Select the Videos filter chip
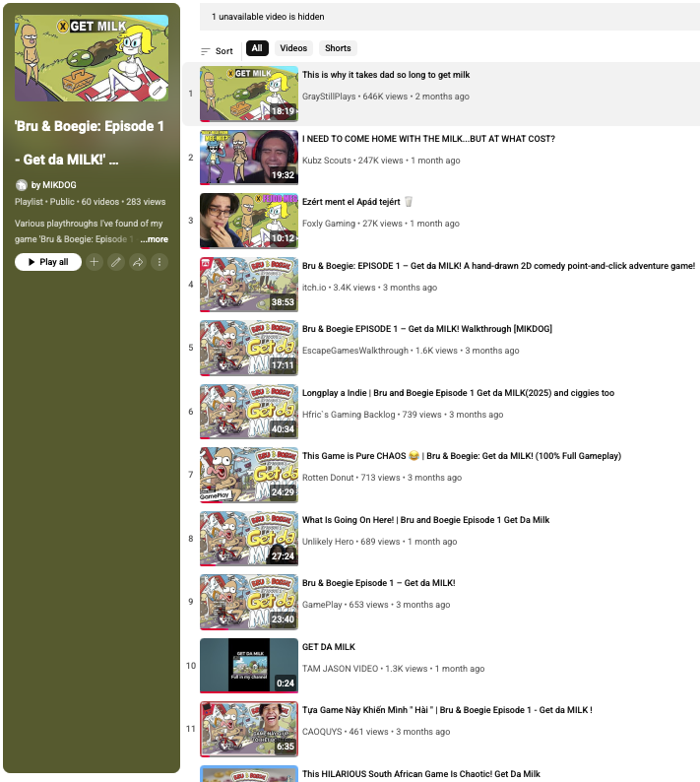Viewport: 700px width, 782px height. (293, 48)
